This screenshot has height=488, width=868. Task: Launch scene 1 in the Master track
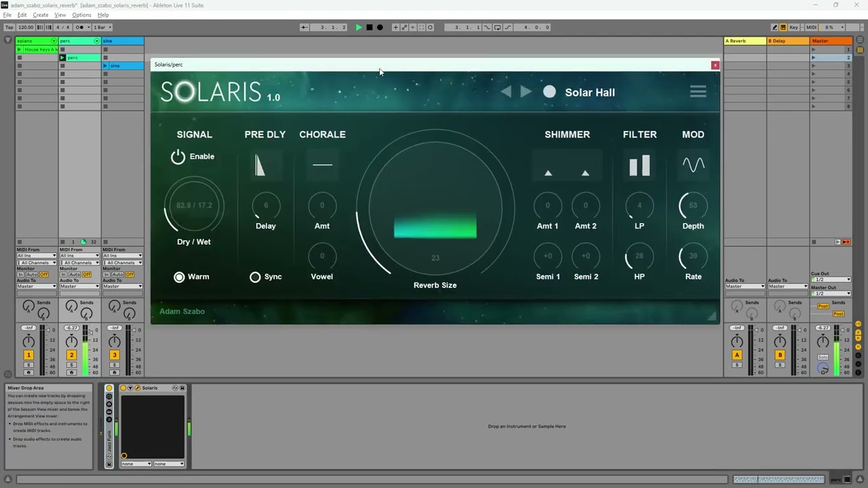814,49
